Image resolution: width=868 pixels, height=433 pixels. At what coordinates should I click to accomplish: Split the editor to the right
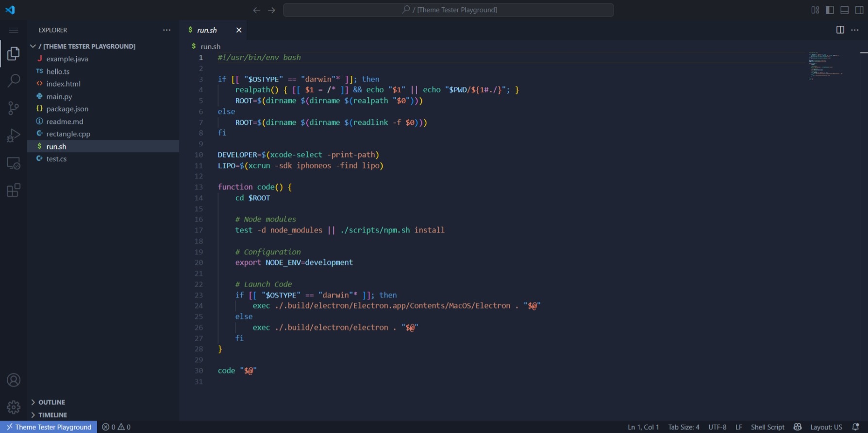pyautogui.click(x=840, y=30)
